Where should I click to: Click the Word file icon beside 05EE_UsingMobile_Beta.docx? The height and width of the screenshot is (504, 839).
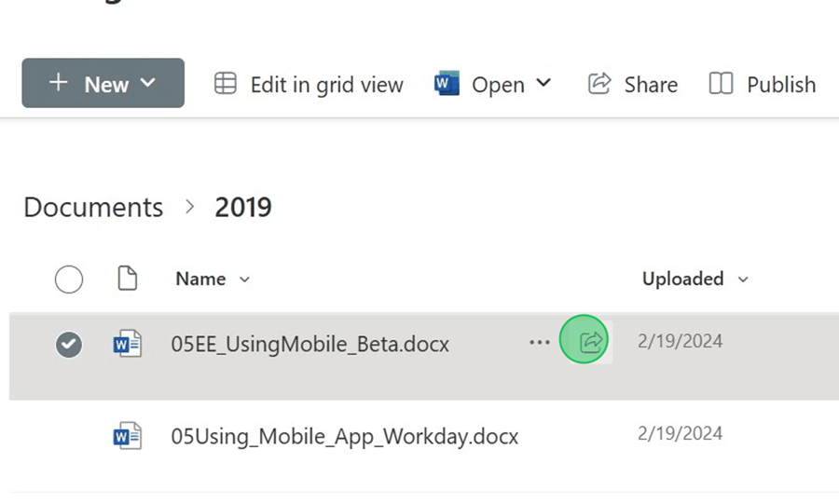127,344
